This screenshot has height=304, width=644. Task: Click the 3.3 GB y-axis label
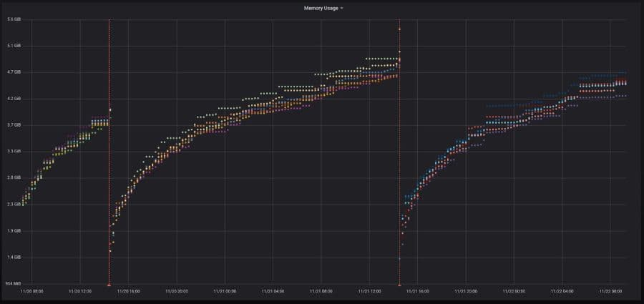[x=14, y=152]
